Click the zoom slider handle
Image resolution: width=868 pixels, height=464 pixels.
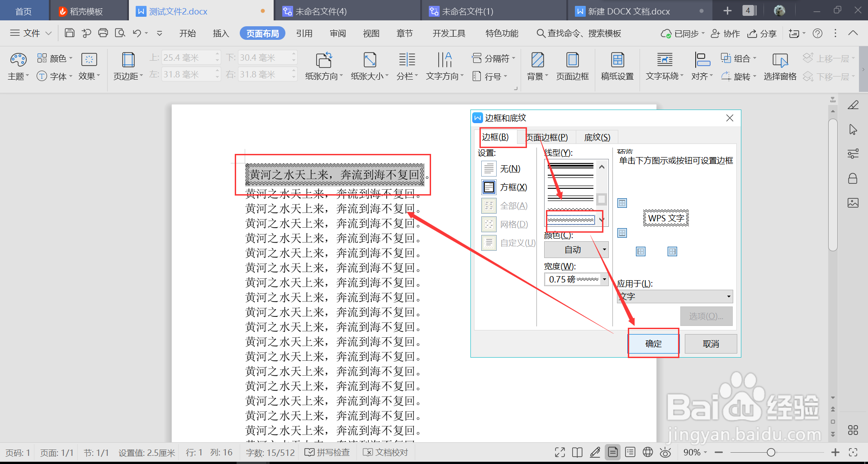771,452
